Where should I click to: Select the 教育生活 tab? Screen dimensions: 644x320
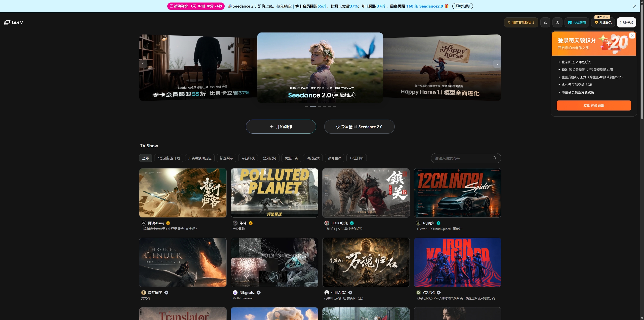[335, 158]
